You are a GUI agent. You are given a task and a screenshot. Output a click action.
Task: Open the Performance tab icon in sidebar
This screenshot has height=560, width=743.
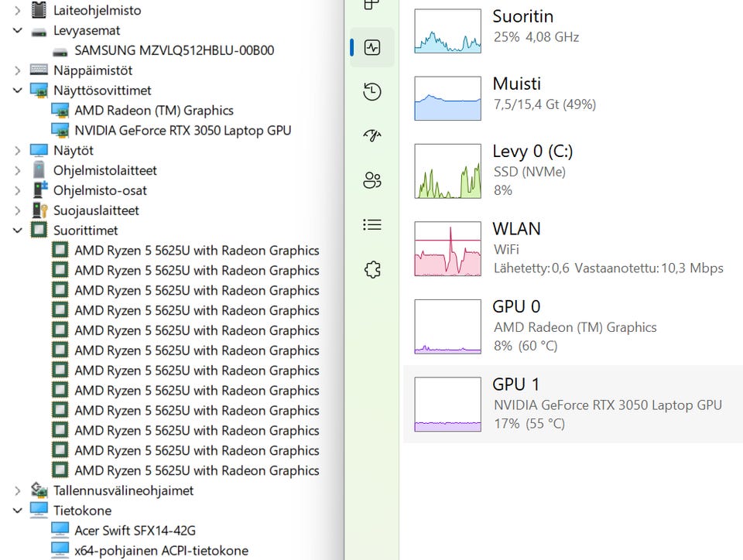tap(372, 47)
